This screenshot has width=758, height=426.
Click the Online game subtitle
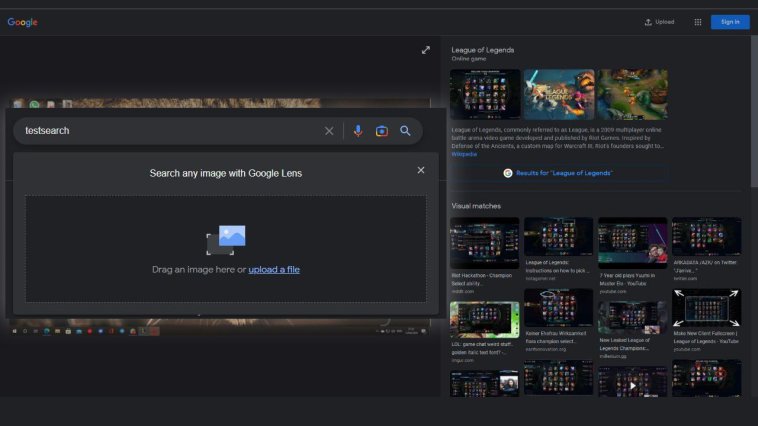coord(468,59)
